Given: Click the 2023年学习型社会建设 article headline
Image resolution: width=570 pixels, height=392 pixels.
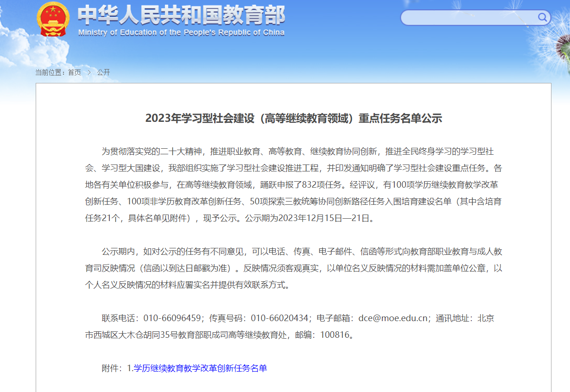Looking at the screenshot, I should click(x=293, y=118).
